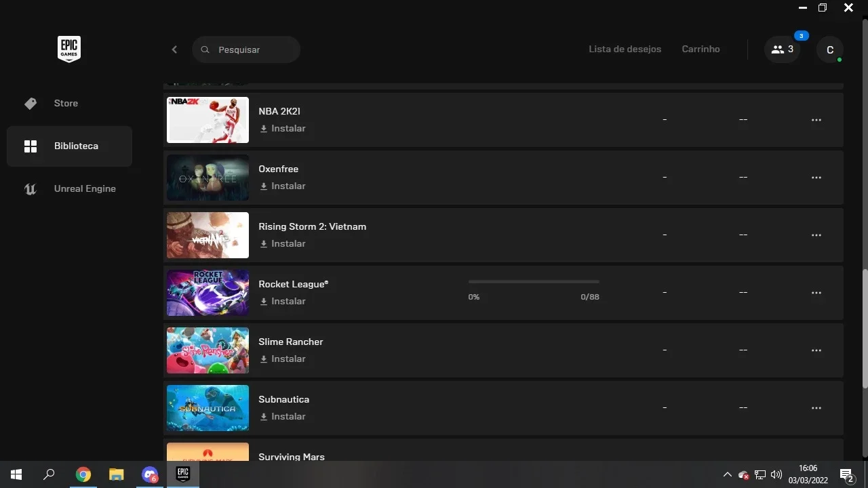Viewport: 868px width, 488px height.
Task: Open Slime Rancher options menu (three dots)
Action: click(x=816, y=350)
